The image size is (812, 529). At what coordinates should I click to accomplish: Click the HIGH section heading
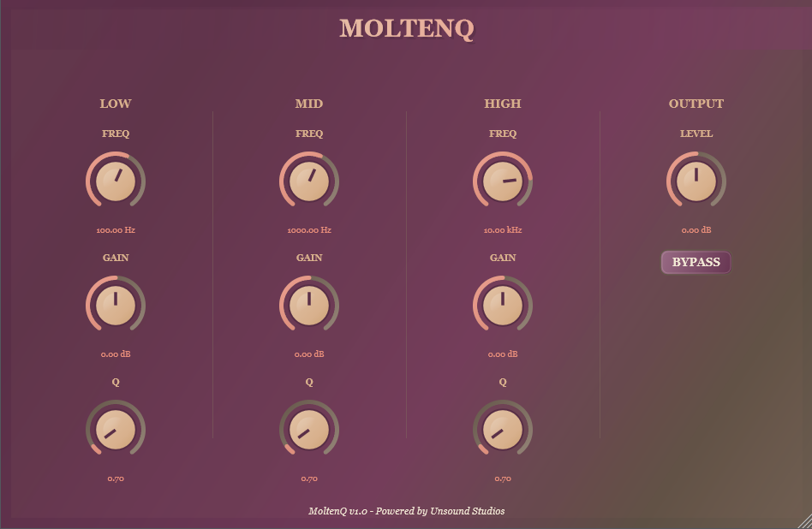coord(503,104)
